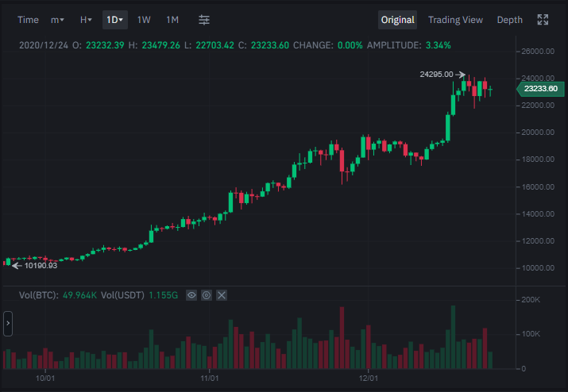Click the 12/01 date on time axis
Screen dimensions: 568x392
[x=369, y=379]
